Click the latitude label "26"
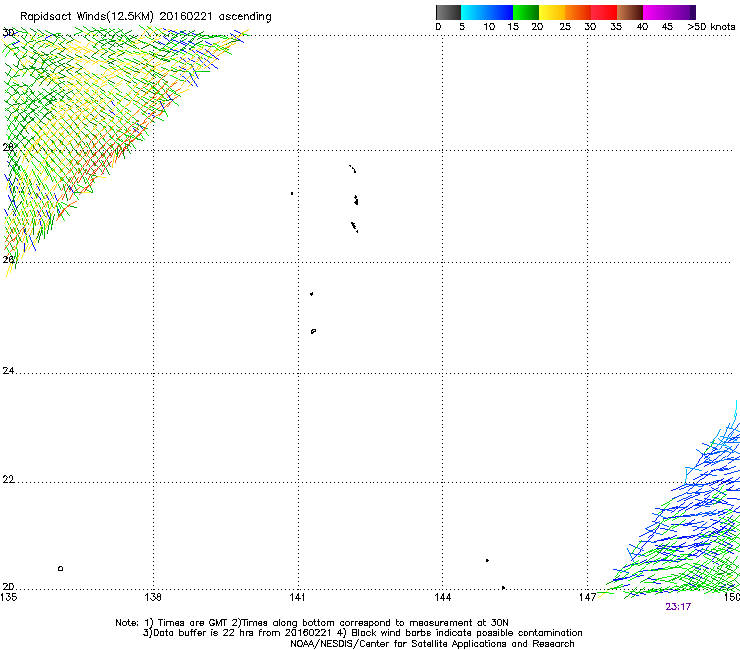This screenshot has height=650, width=740. pos(8,259)
